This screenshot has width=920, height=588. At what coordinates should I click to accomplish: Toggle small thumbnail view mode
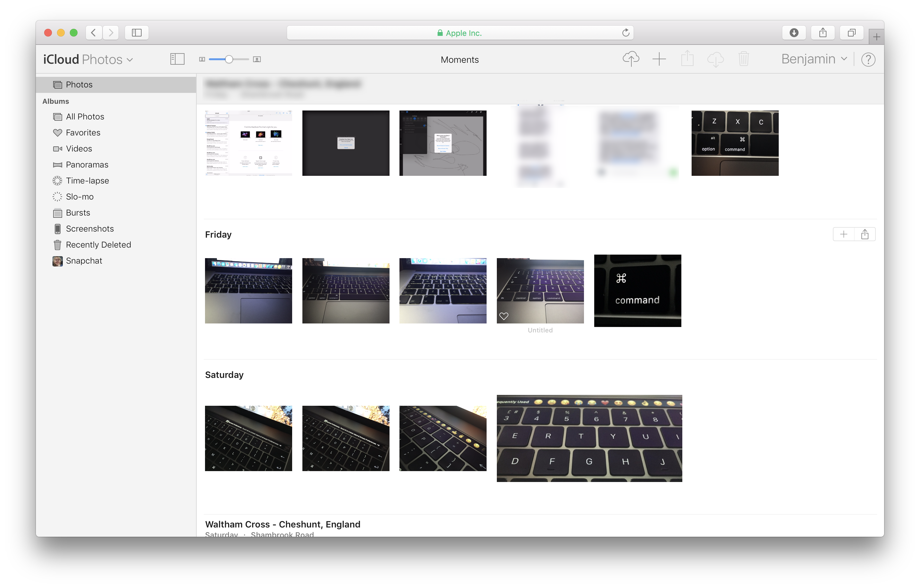201,60
